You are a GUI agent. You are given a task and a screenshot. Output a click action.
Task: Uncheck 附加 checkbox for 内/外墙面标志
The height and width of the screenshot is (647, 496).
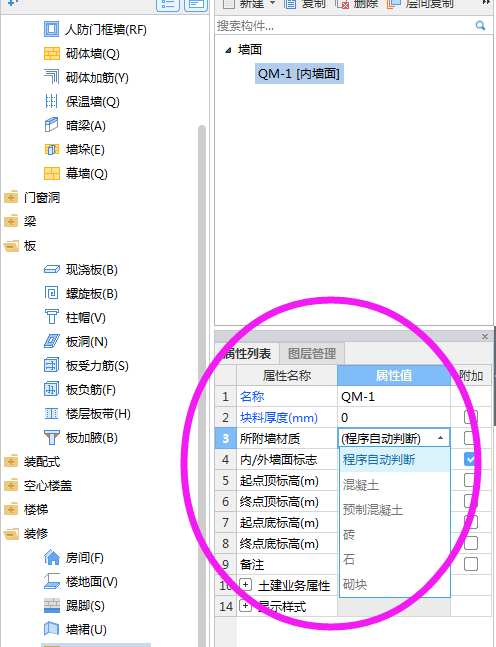[471, 459]
